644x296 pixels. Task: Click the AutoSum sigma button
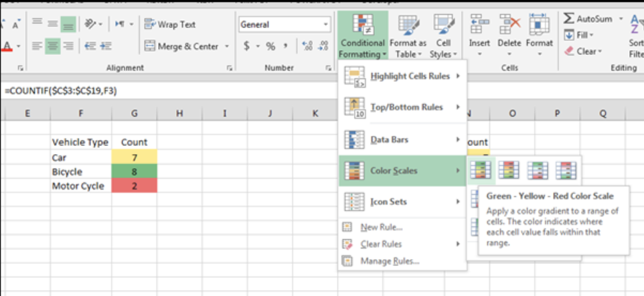(568, 19)
